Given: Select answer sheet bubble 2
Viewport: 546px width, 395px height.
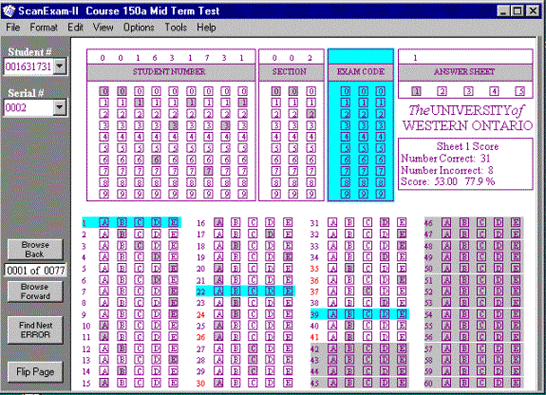Looking at the screenshot, I should click(x=442, y=91).
